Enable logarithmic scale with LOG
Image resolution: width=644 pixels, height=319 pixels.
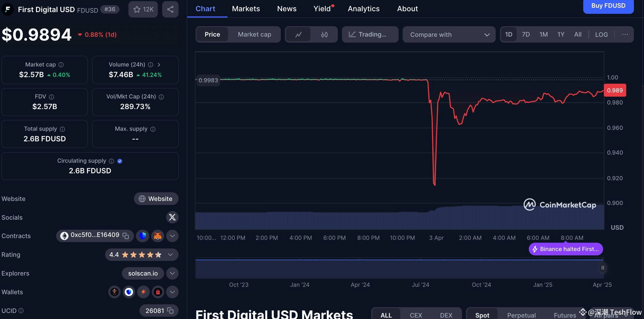[601, 34]
